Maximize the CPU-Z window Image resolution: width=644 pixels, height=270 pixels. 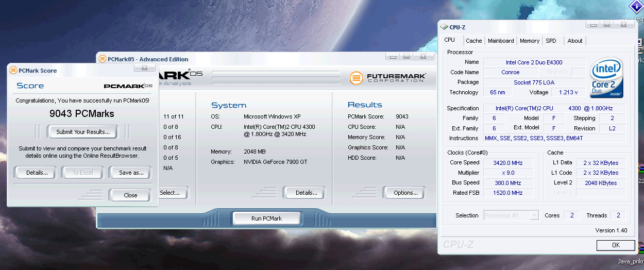point(606,25)
